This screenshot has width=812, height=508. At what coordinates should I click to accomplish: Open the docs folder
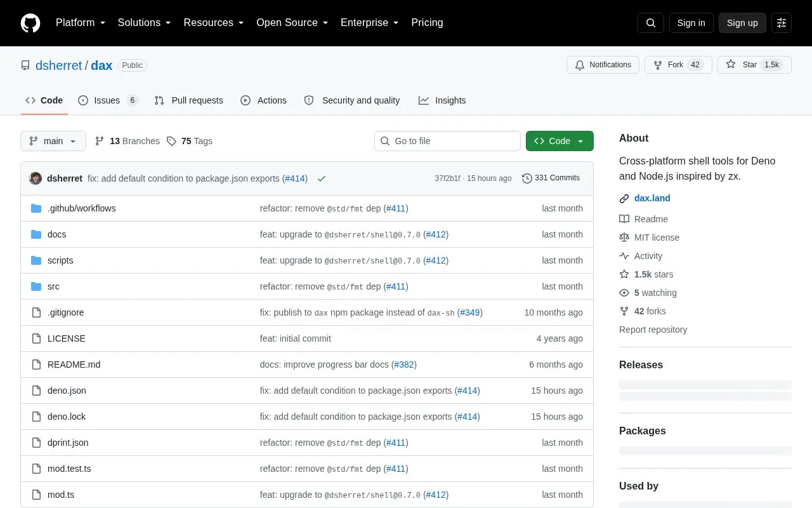click(x=56, y=234)
